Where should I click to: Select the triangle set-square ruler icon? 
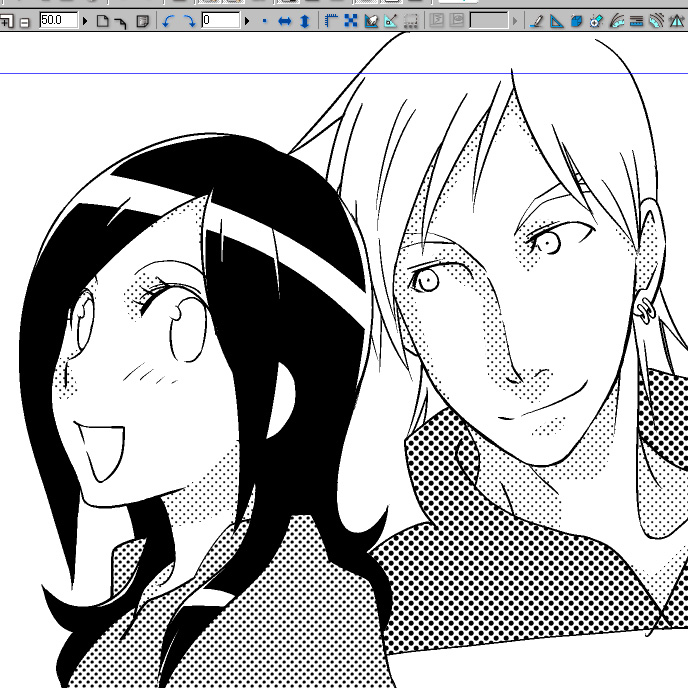[x=556, y=21]
